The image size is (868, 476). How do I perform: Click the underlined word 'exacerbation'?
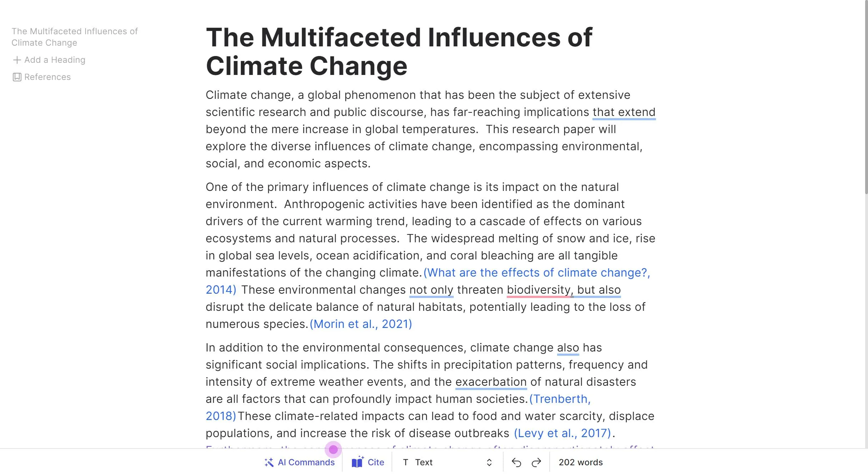coord(491,382)
